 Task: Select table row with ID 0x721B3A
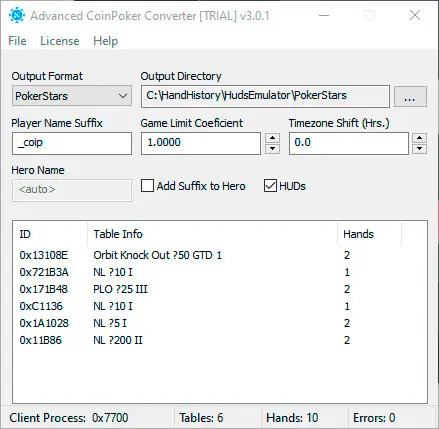click(x=220, y=272)
